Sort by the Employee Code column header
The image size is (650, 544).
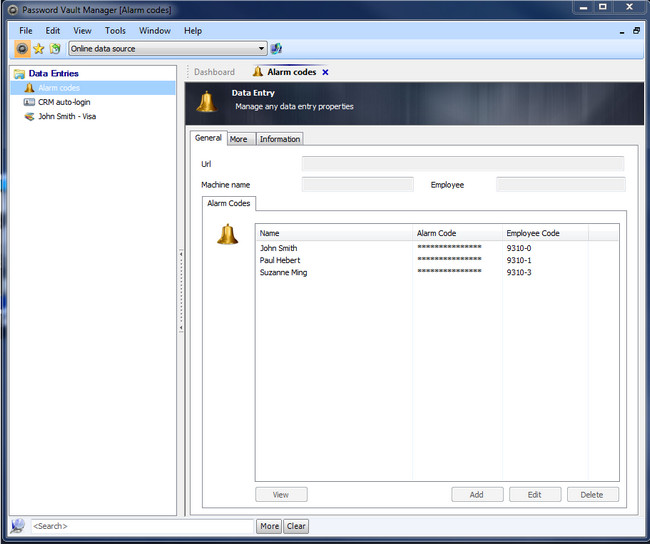(545, 233)
